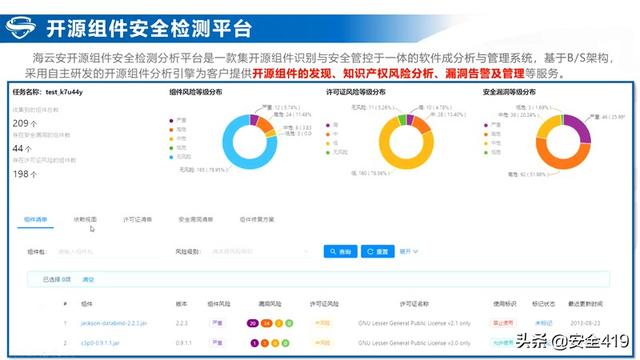Click the 209 个 total components count
Screen dimensions: 640x360
coord(24,123)
